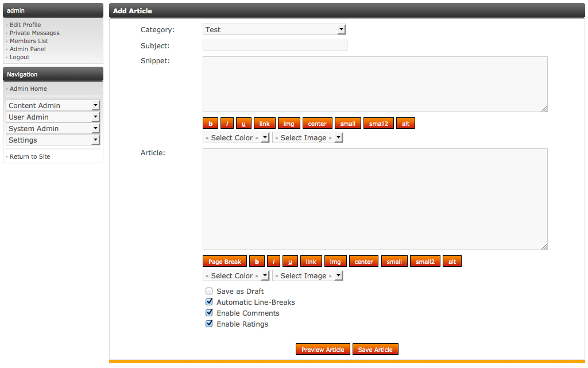Apply alt formatting in the Snippet toolbar
Screen dimensions: 588x368
(405, 123)
